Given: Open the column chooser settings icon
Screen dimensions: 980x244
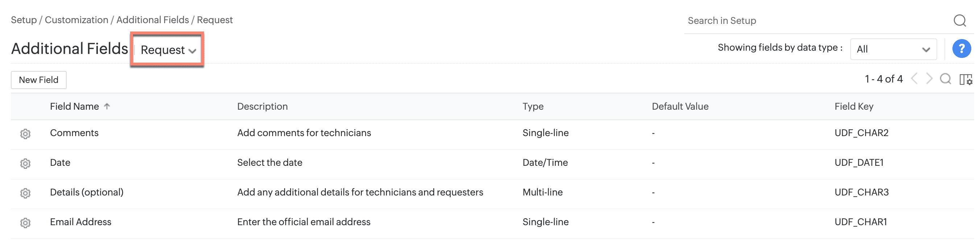Looking at the screenshot, I should (x=966, y=79).
